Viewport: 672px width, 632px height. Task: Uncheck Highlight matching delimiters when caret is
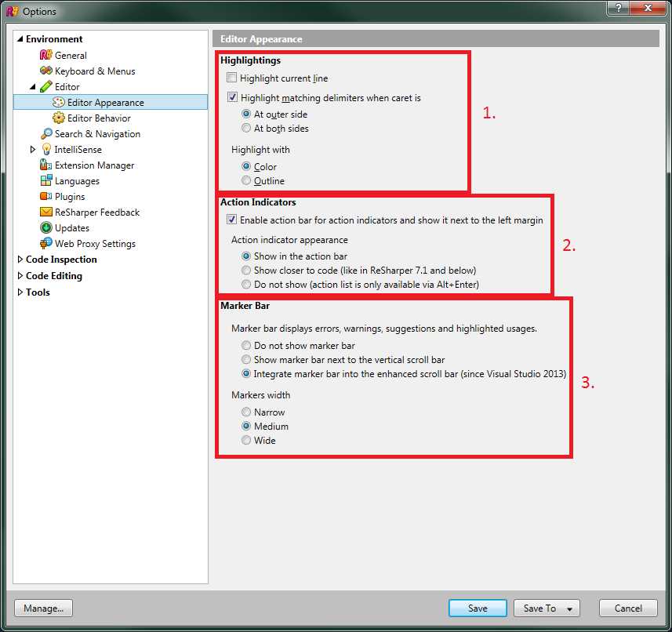(232, 96)
